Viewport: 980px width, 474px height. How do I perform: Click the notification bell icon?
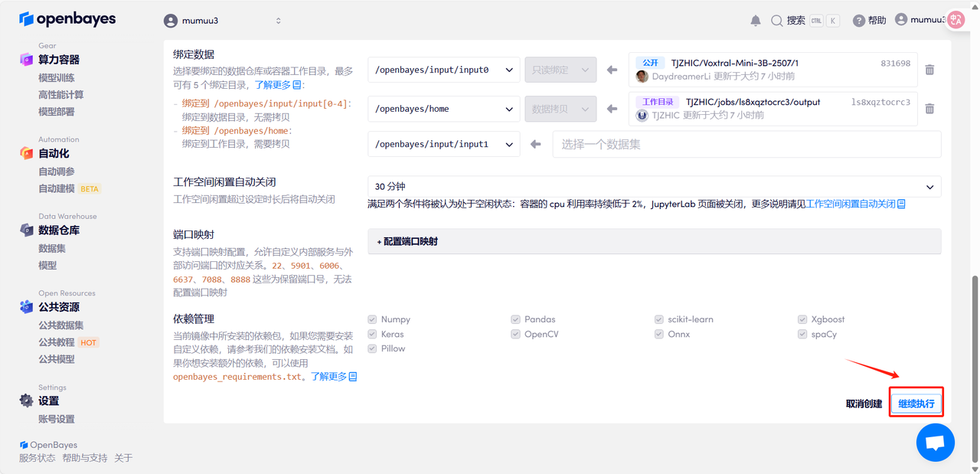click(756, 21)
